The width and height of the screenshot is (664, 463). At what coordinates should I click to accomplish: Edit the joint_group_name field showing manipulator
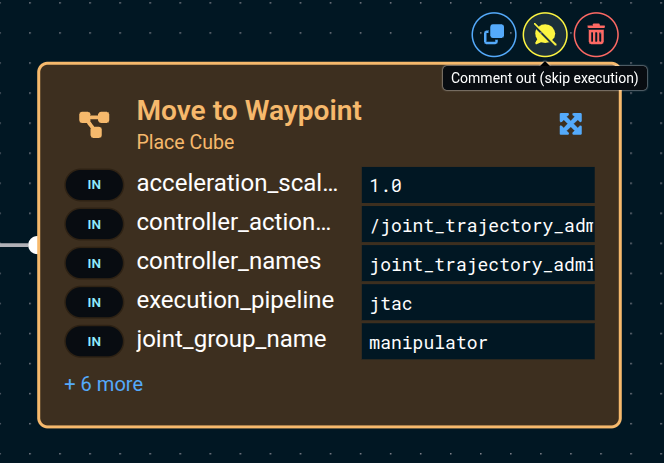478,342
